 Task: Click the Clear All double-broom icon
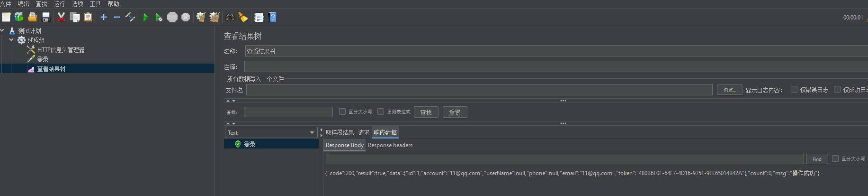(x=215, y=17)
